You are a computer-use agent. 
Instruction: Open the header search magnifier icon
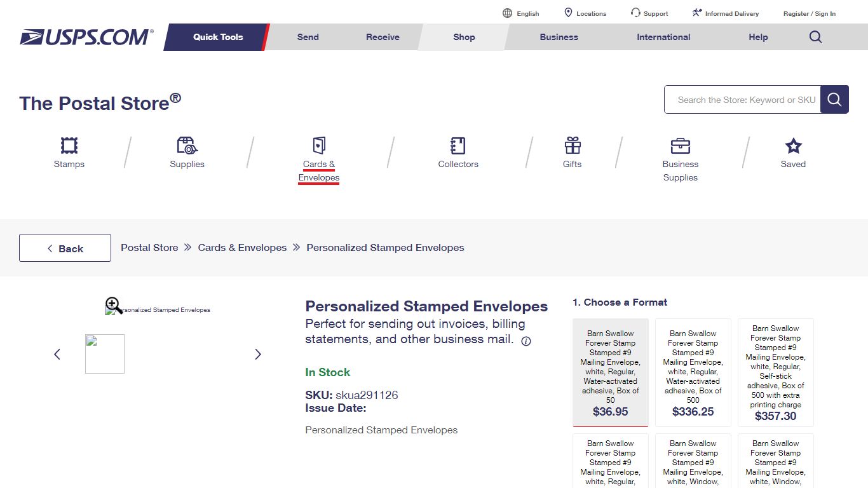816,37
